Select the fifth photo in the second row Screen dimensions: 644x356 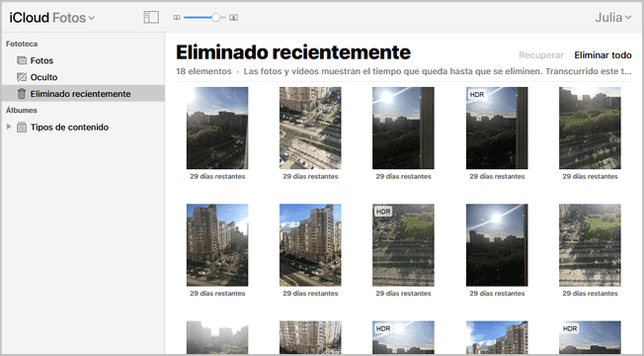pos(590,245)
